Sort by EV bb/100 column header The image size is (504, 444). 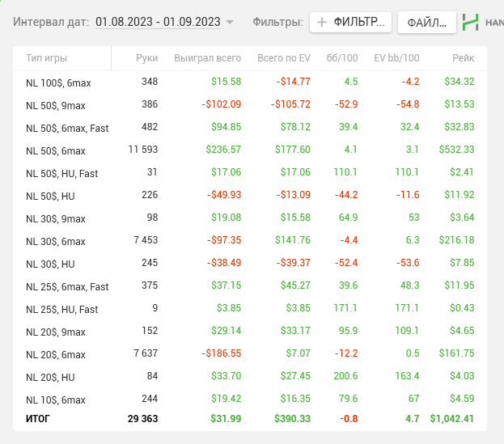tap(396, 58)
